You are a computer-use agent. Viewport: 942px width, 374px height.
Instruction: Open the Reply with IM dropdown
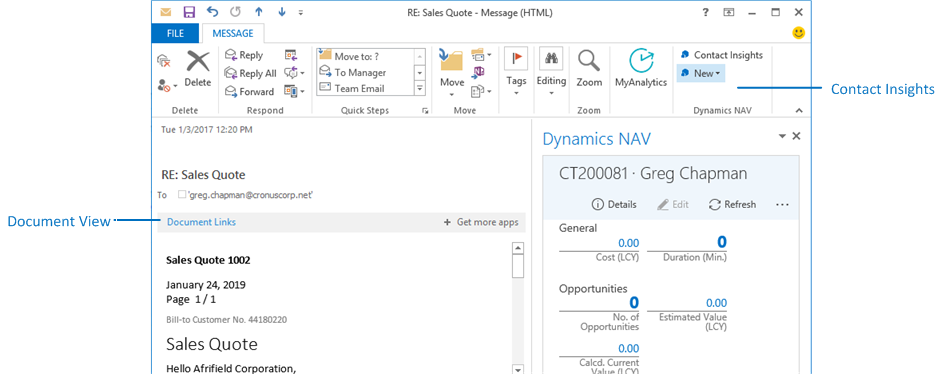click(x=294, y=73)
